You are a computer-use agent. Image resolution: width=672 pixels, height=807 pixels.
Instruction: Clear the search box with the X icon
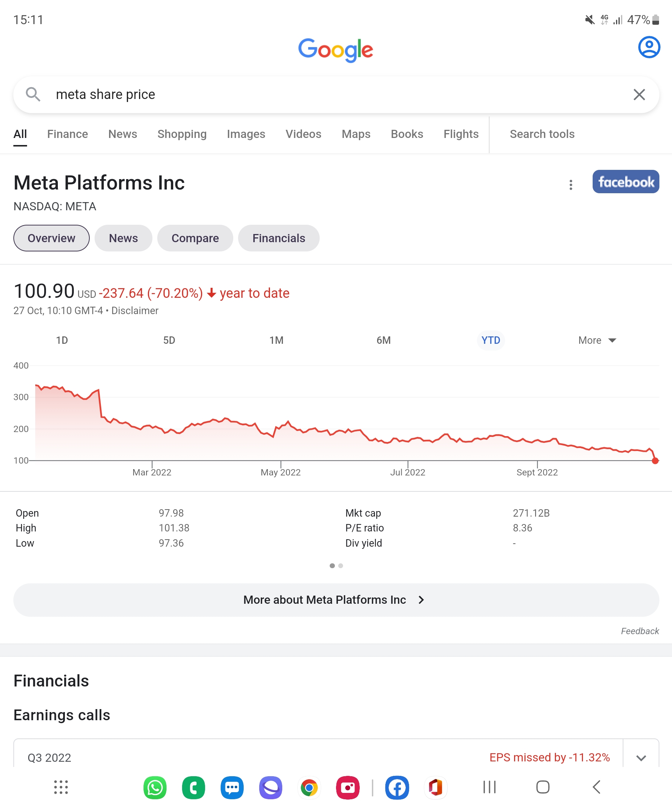coord(639,95)
